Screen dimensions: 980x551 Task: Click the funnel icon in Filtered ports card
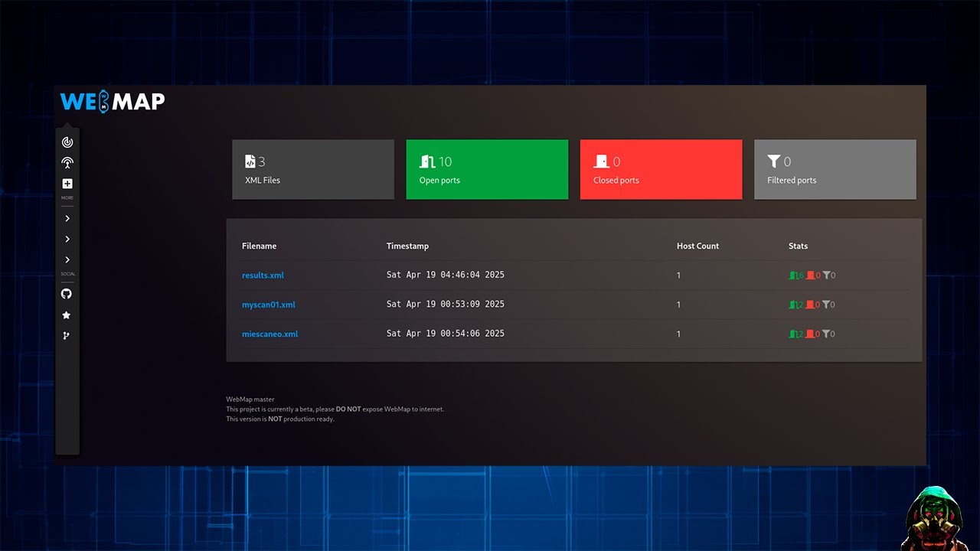coord(774,161)
